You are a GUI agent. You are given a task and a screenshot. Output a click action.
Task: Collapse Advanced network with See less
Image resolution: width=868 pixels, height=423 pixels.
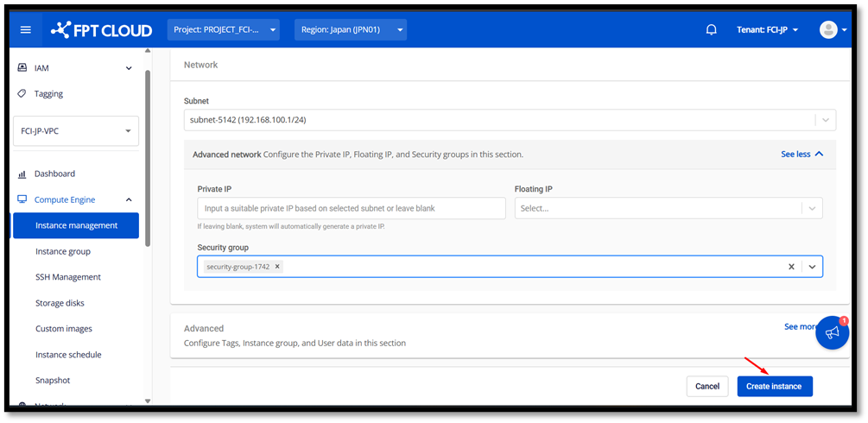click(x=801, y=154)
